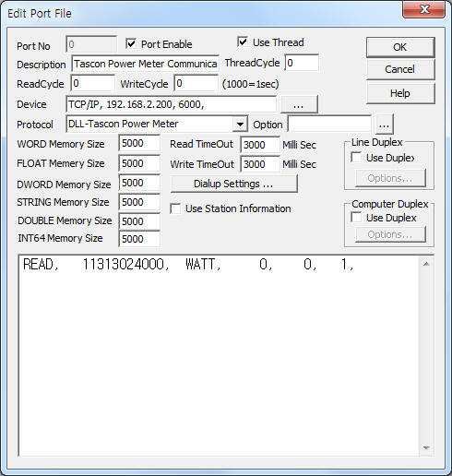Toggle the Port Enable checkbox
Image resolution: width=452 pixels, height=476 pixels.
[x=131, y=43]
